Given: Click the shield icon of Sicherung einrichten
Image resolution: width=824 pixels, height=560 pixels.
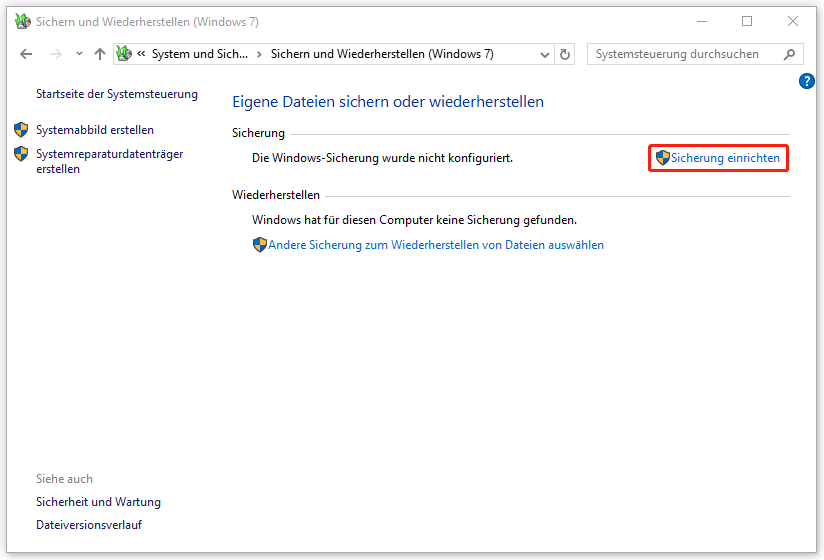Looking at the screenshot, I should pos(663,158).
